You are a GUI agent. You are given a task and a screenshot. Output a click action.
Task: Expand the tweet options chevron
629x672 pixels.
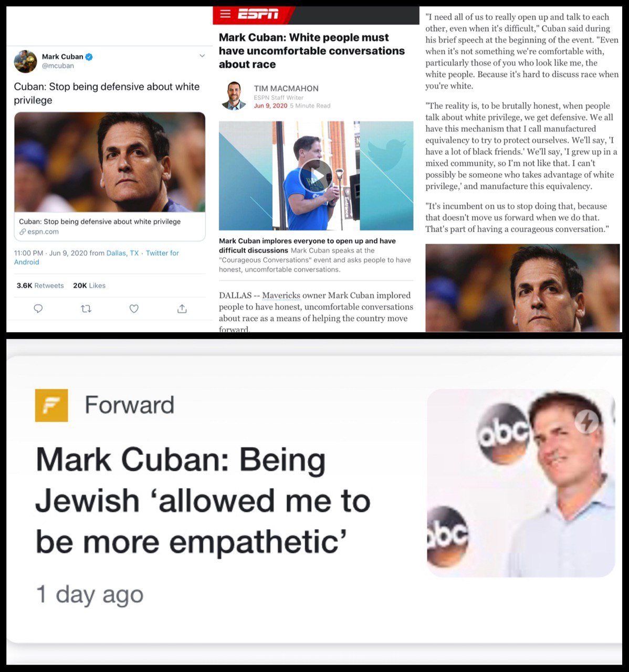[x=202, y=56]
